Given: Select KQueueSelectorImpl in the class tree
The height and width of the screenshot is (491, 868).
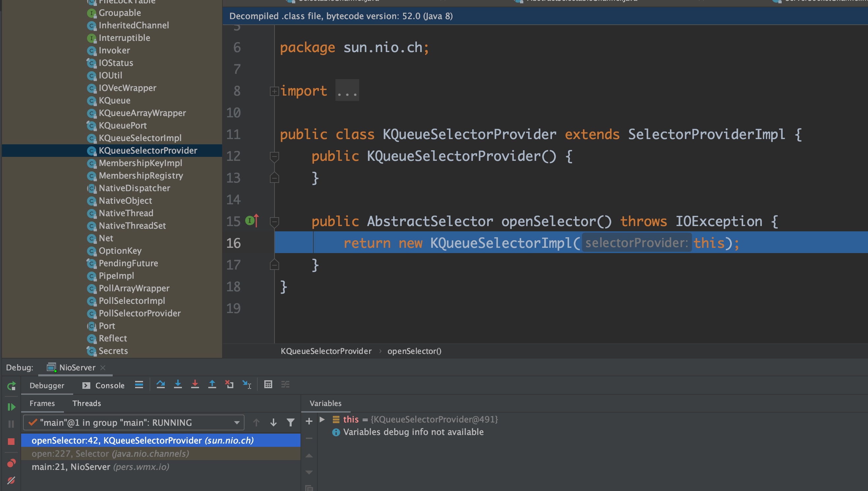Looking at the screenshot, I should [140, 138].
